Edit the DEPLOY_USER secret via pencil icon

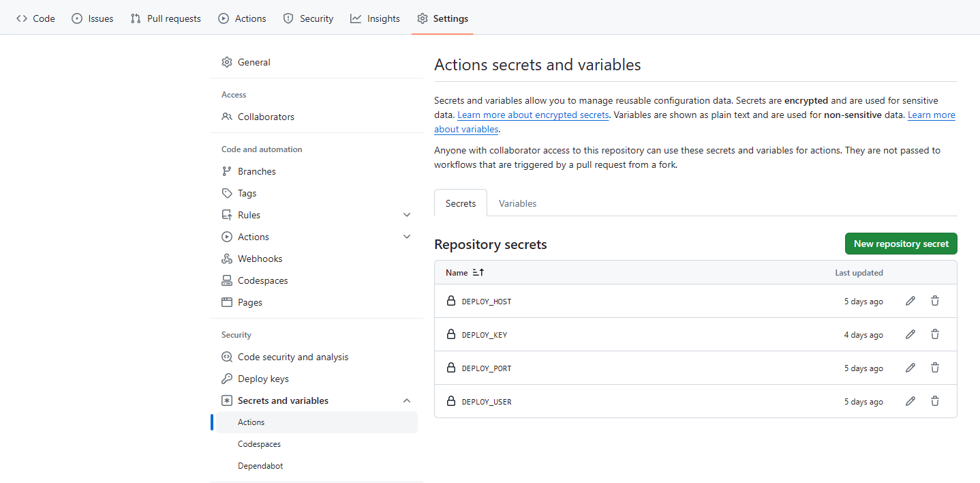910,401
